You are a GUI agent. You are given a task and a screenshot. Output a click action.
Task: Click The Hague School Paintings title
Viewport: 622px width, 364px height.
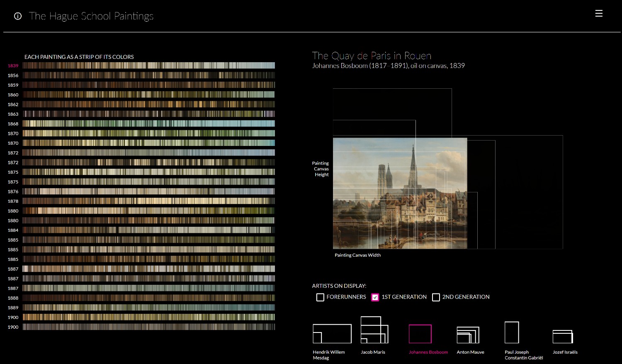91,16
